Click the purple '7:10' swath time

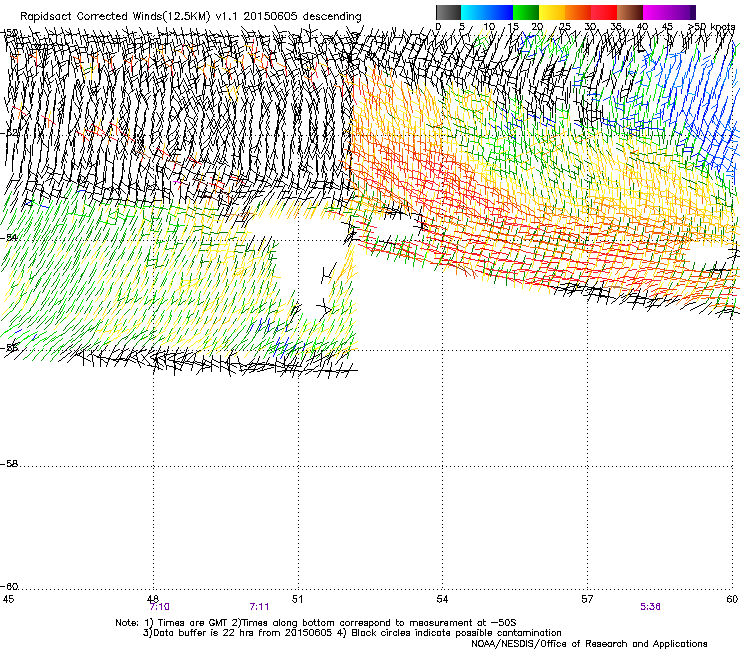point(160,607)
